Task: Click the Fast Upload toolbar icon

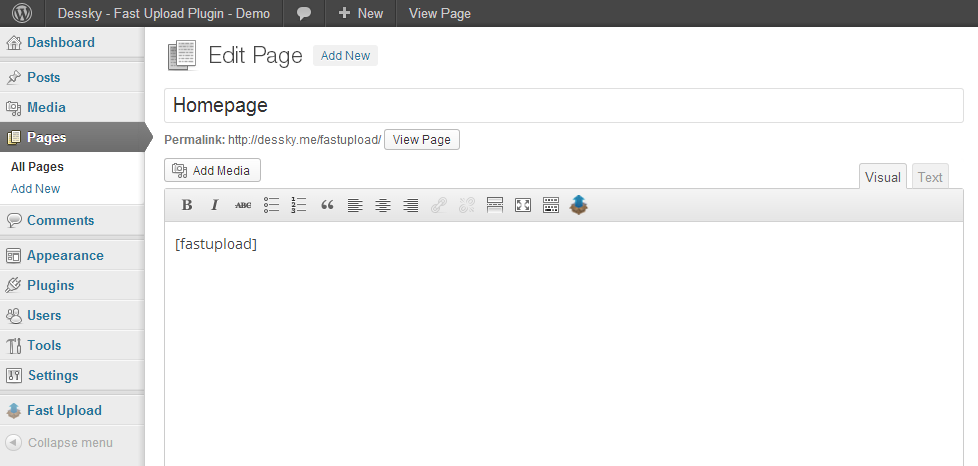Action: (x=579, y=205)
